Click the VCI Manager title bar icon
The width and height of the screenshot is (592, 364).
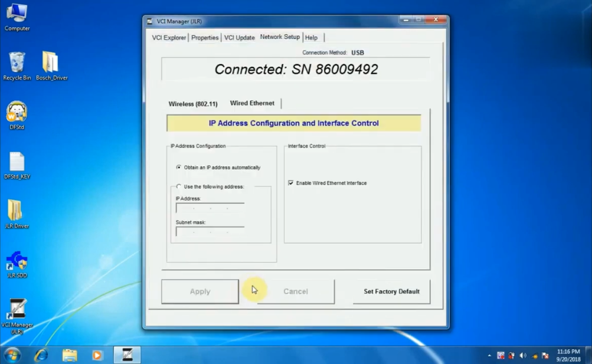(x=150, y=21)
